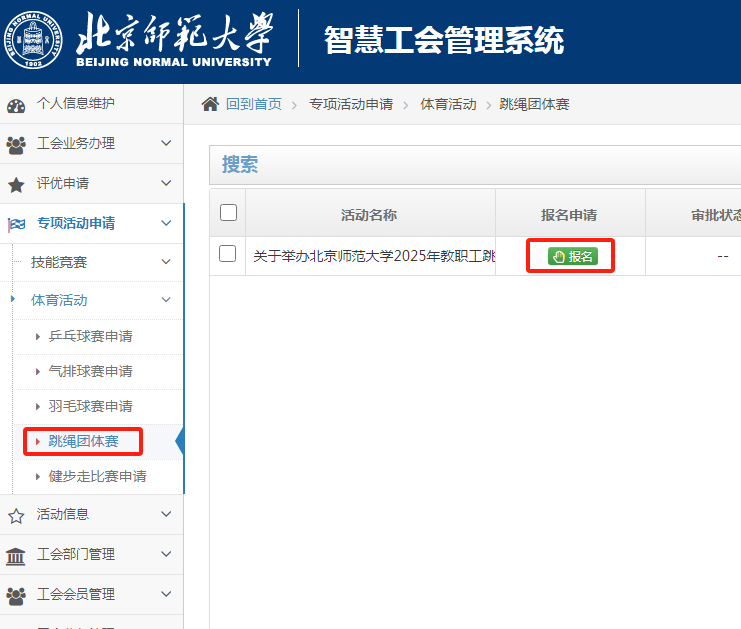Tick the select-all checkbox in table header
This screenshot has height=629, width=741.
coord(228,213)
